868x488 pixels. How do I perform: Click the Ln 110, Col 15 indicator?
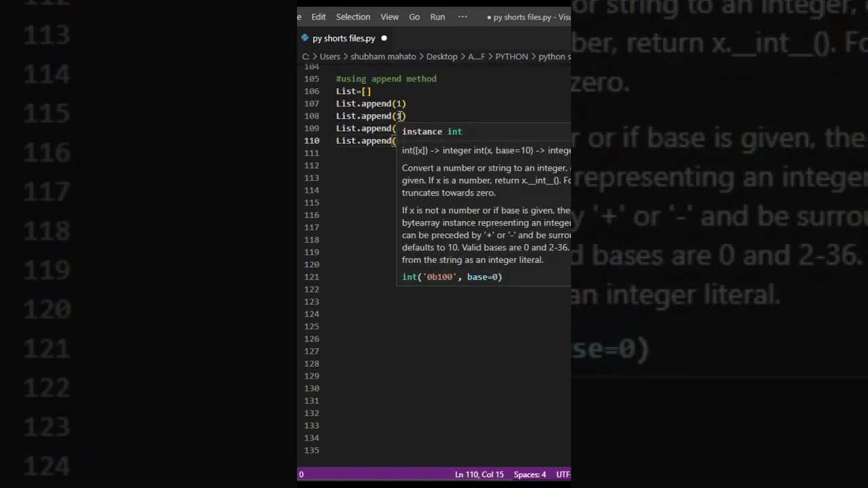click(479, 474)
